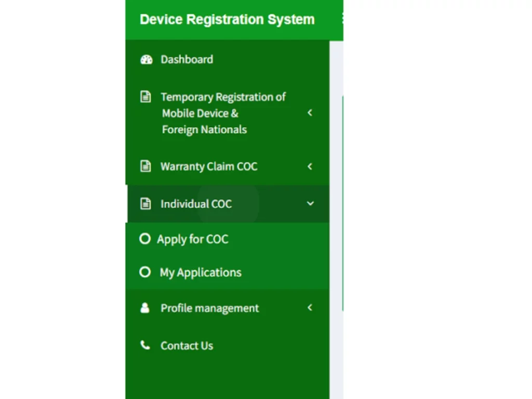Expand Profile management chevron arrow

(310, 308)
